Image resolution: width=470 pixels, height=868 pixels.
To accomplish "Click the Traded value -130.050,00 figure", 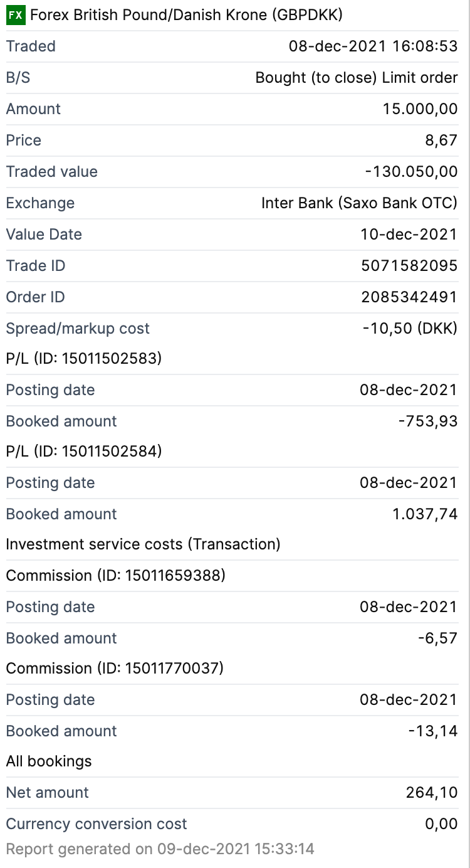I will (x=411, y=172).
